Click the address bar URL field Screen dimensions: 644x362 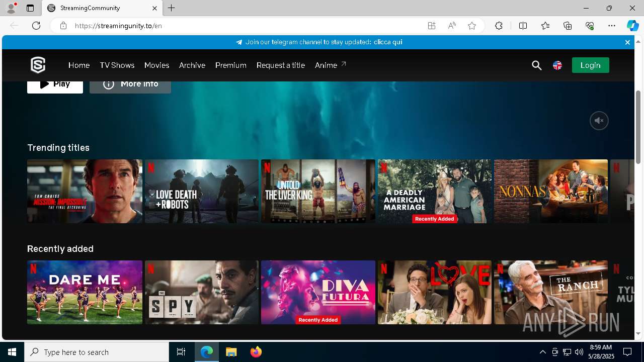click(247, 26)
